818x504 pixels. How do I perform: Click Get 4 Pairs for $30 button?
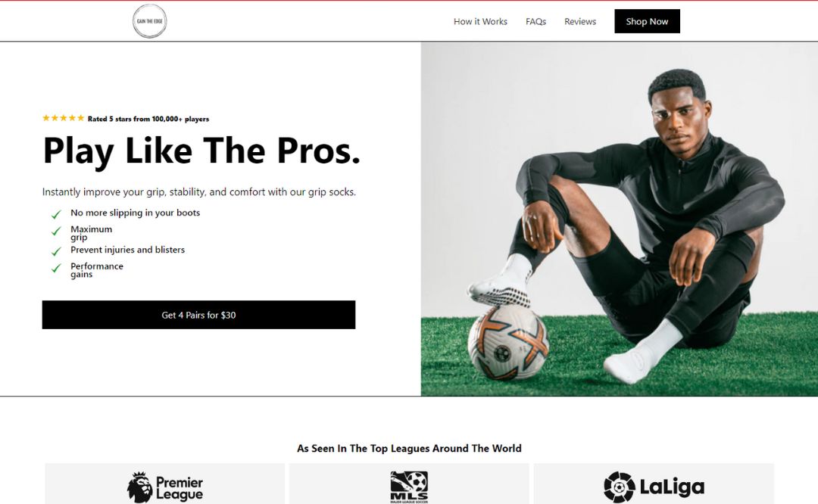coord(198,315)
